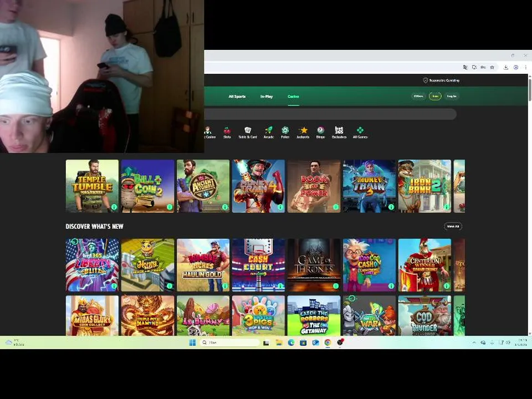The height and width of the screenshot is (399, 532).
Task: Open the All Games category
Action: tap(360, 132)
